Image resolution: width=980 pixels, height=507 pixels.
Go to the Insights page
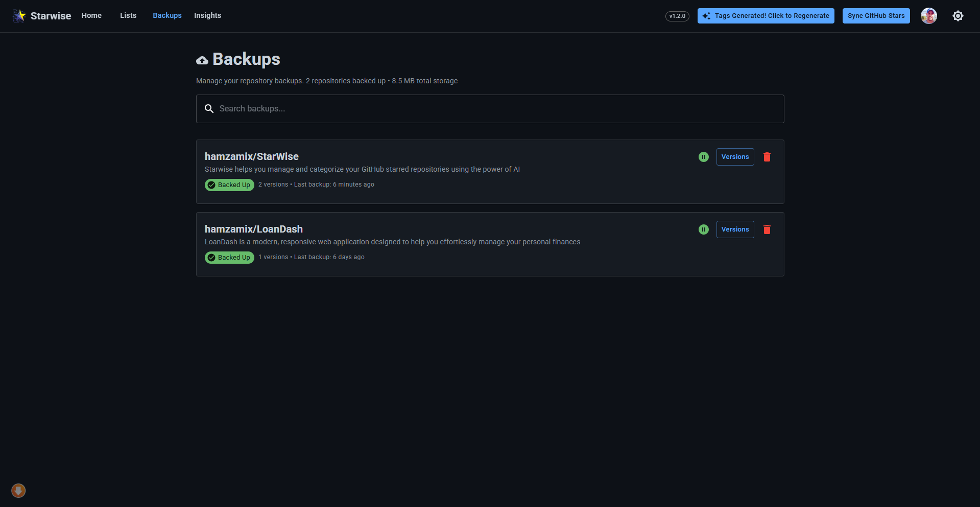(x=207, y=15)
